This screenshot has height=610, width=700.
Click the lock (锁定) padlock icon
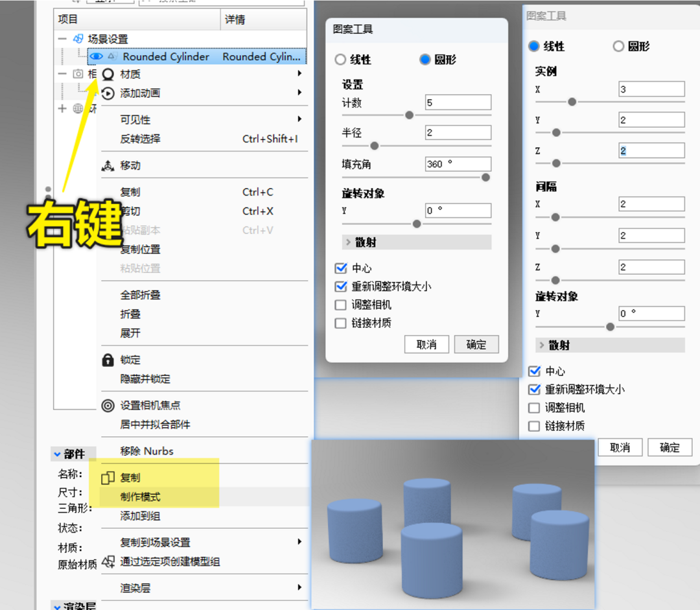108,360
